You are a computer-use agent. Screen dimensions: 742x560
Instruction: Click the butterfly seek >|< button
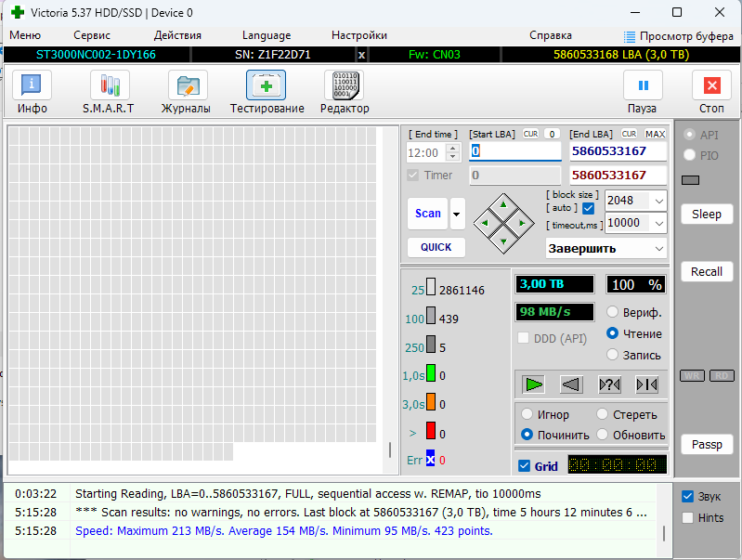[x=647, y=384]
